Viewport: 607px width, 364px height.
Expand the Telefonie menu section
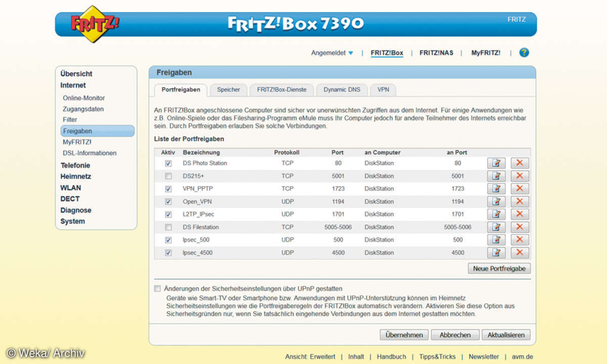tap(75, 165)
